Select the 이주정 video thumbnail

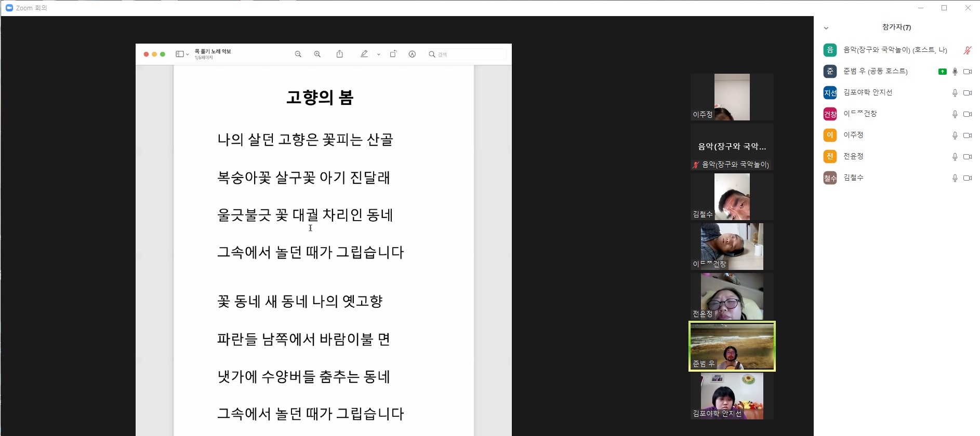732,97
